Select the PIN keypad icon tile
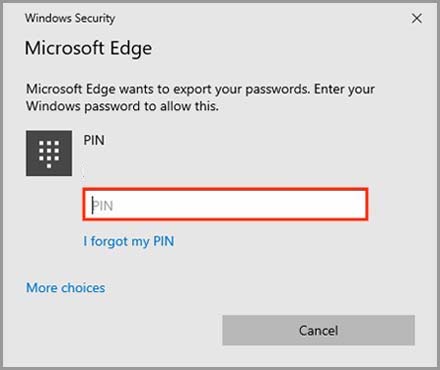440x370 pixels. (49, 153)
